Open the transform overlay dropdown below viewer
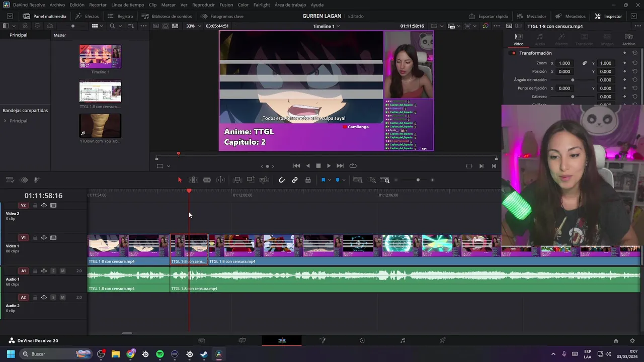The image size is (644, 362). 169,166
